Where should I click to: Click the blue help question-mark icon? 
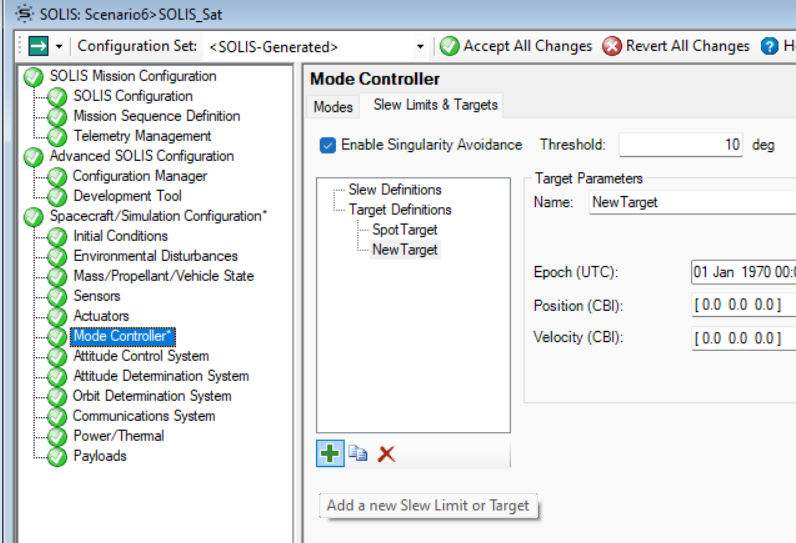click(769, 46)
